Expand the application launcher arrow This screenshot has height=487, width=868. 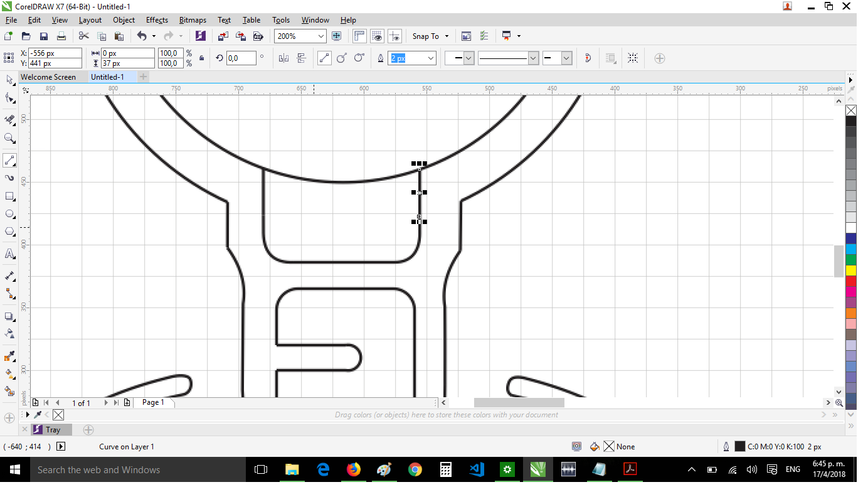coord(519,36)
